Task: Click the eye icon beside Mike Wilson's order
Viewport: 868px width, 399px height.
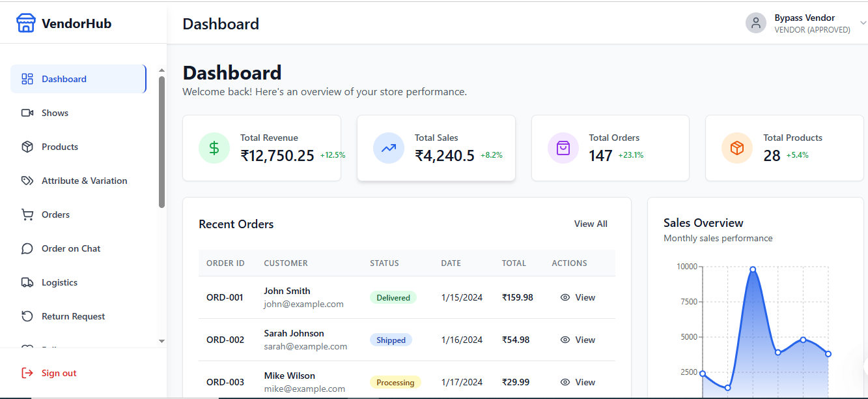Action: 565,382
